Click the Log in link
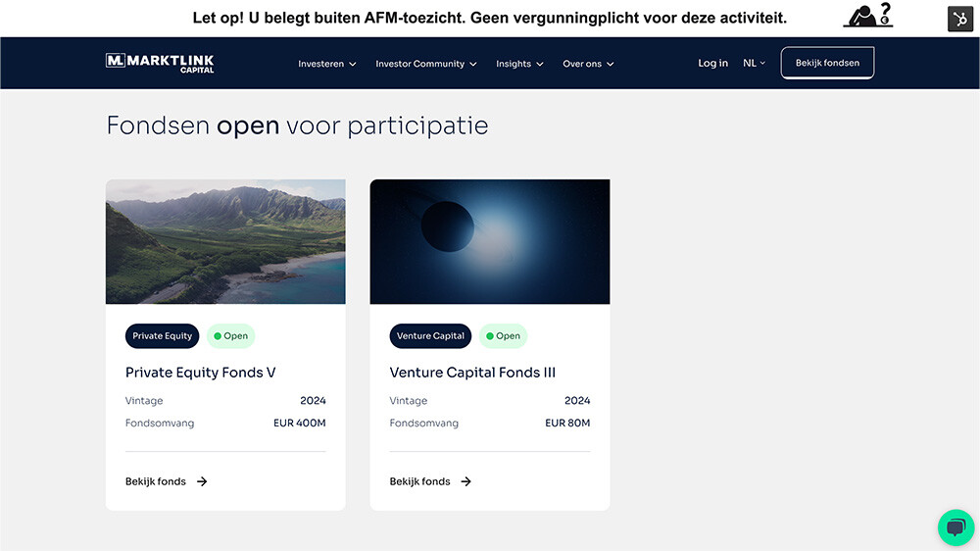 712,63
